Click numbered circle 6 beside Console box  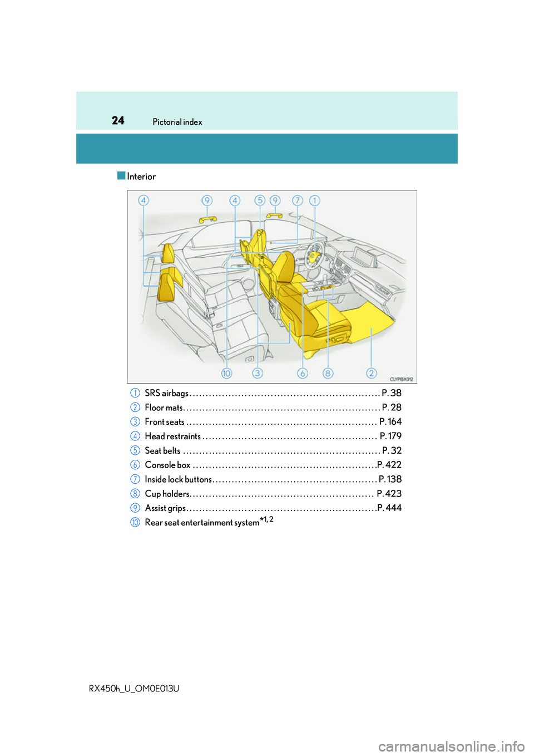[x=135, y=465]
